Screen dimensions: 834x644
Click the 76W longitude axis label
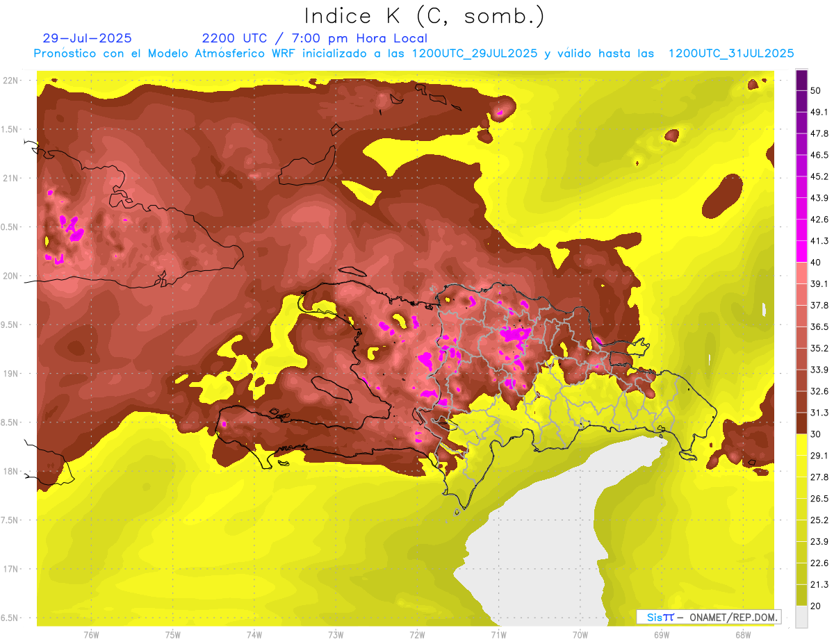coord(91,634)
